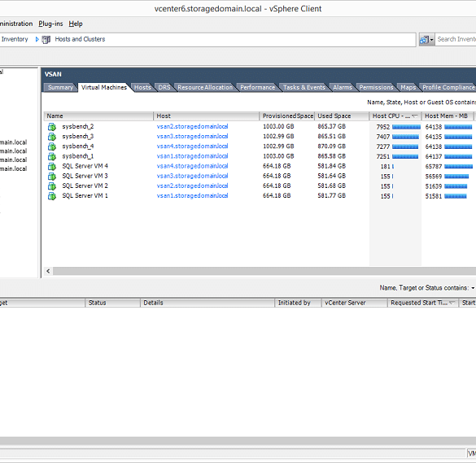
Task: Open the Permissions tab
Action: click(x=376, y=87)
